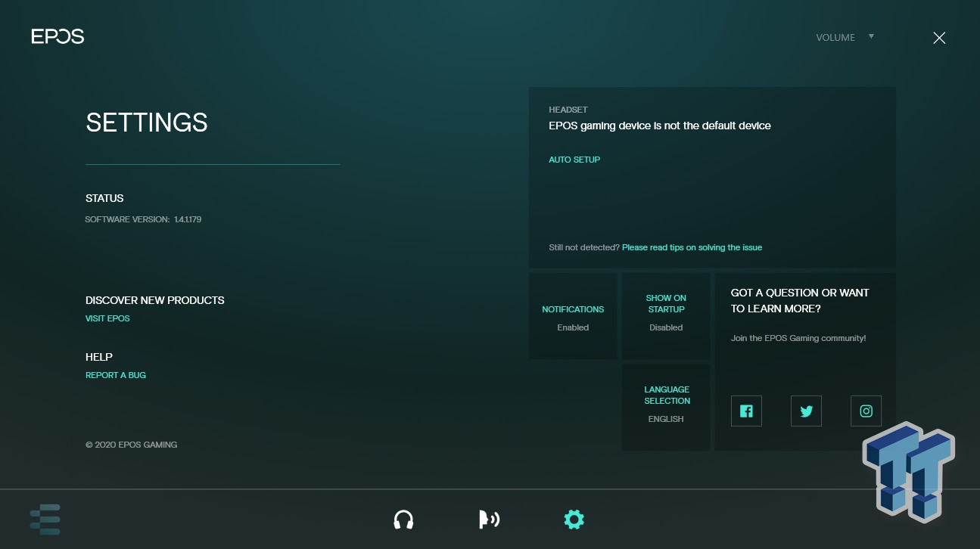Click the 2020 EPOS GAMING copyright text
The image size is (980, 549).
coord(131,445)
